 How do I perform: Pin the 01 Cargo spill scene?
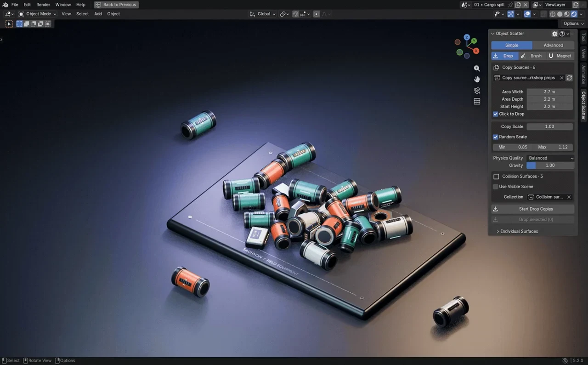[x=510, y=5]
